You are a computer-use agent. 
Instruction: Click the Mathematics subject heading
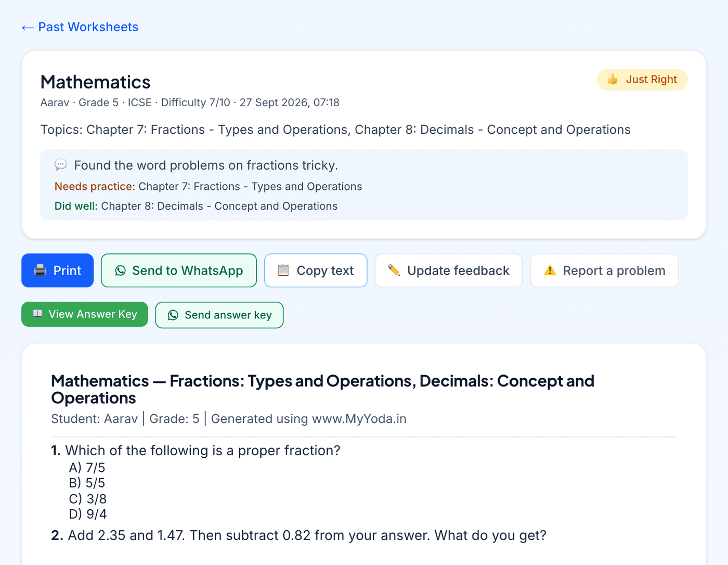tap(96, 82)
